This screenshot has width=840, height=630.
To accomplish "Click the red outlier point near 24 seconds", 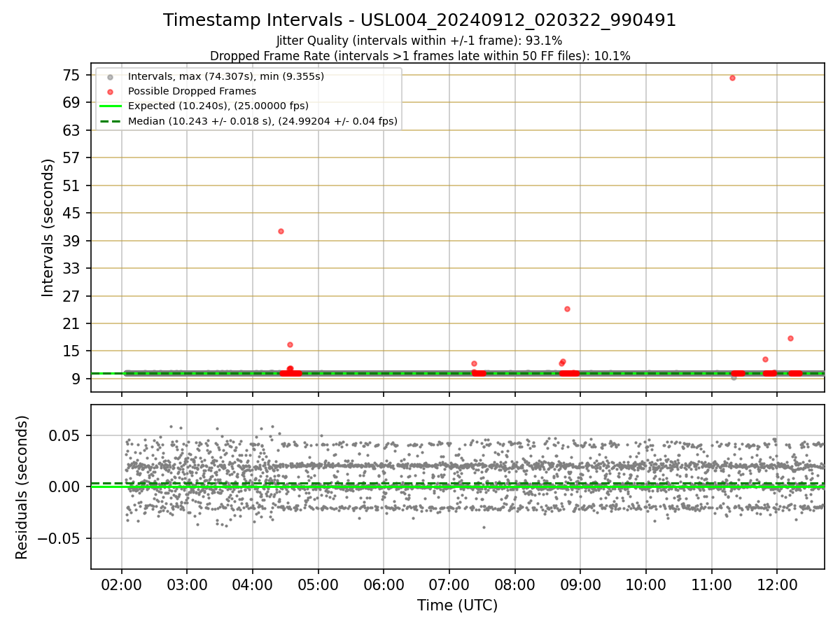I will click(567, 309).
